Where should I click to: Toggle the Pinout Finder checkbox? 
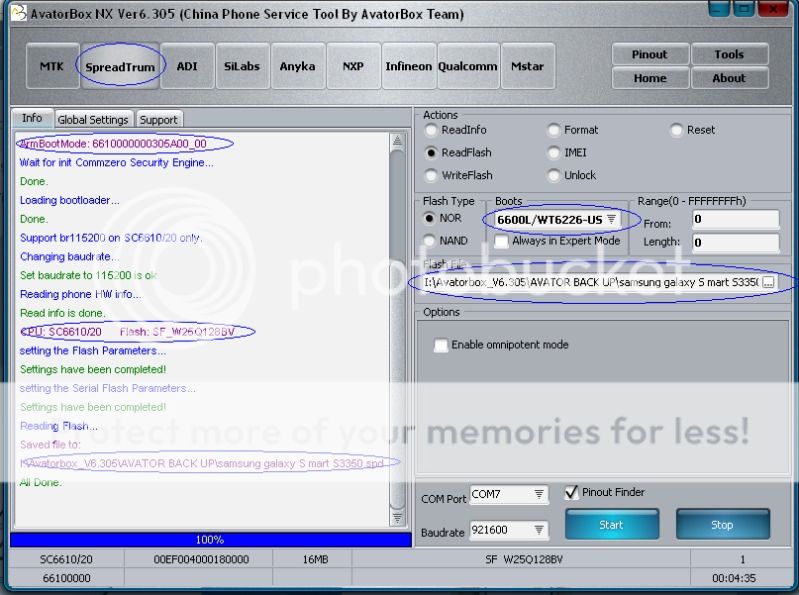click(x=571, y=492)
